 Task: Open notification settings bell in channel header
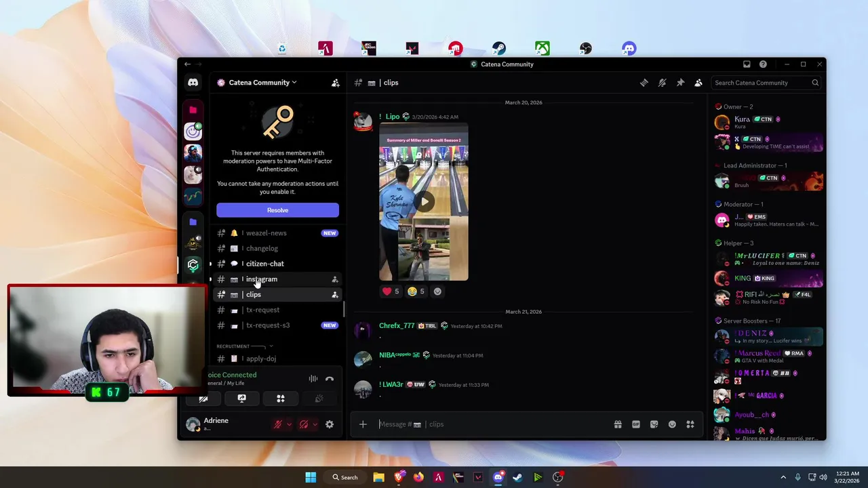tap(663, 83)
